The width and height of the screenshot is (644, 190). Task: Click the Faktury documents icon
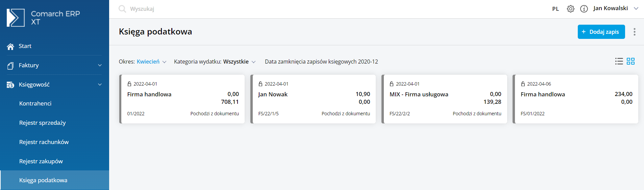[10, 66]
